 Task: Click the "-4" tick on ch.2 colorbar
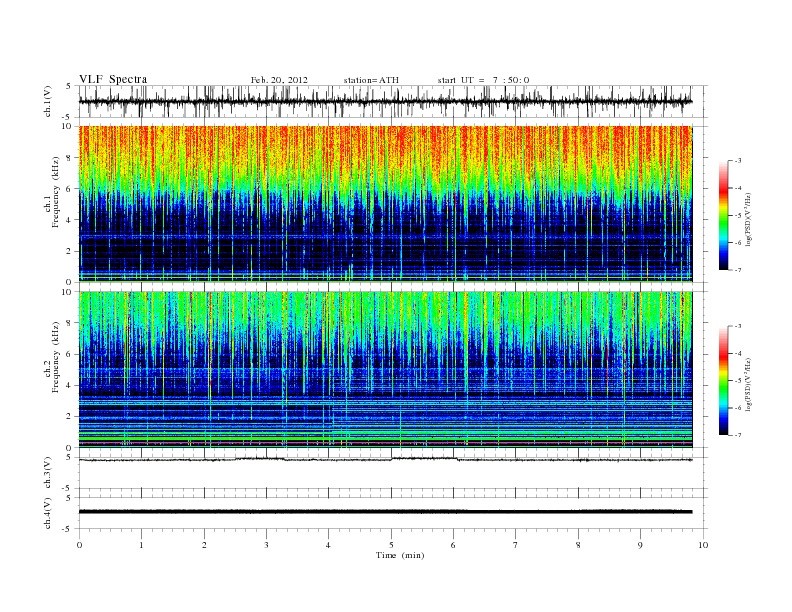click(738, 353)
